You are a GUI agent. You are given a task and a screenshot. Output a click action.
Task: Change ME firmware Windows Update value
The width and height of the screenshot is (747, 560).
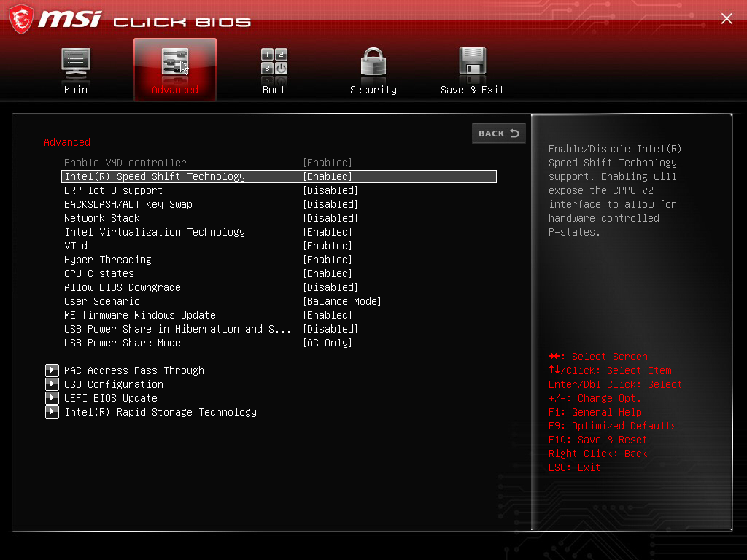point(328,315)
